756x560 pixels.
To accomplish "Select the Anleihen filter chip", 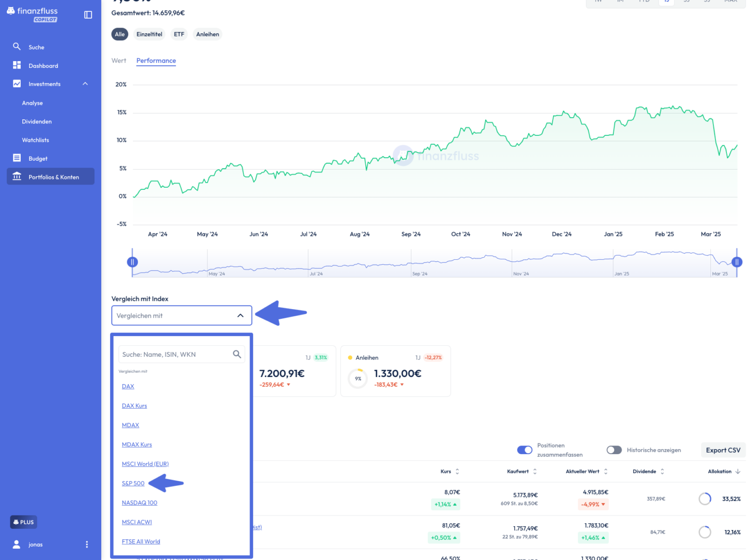I will (x=208, y=34).
